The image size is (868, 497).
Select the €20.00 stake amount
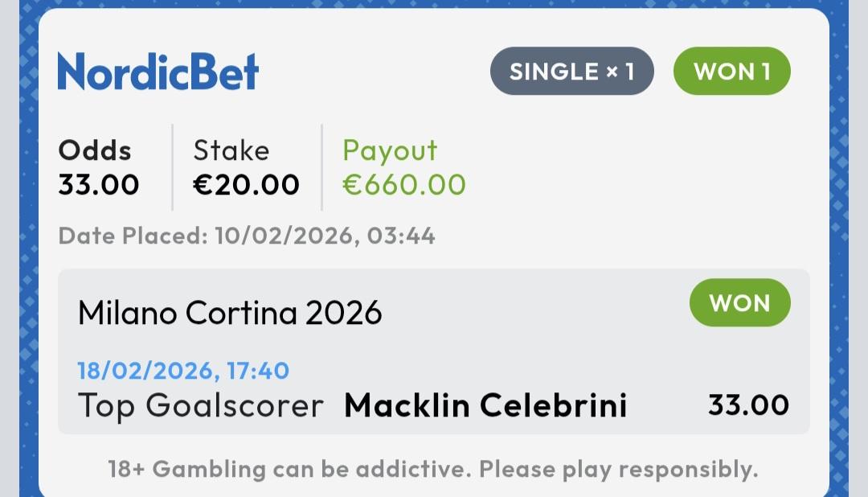(x=246, y=185)
